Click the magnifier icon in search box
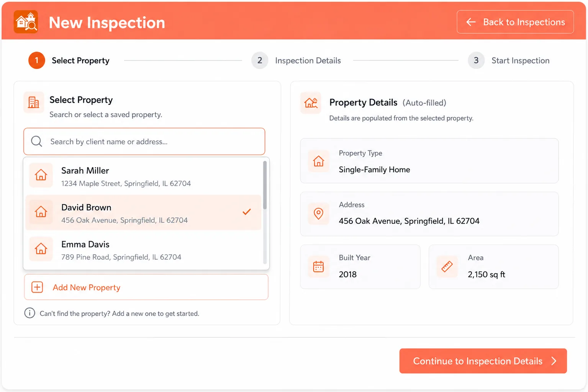The width and height of the screenshot is (588, 392). pos(36,141)
